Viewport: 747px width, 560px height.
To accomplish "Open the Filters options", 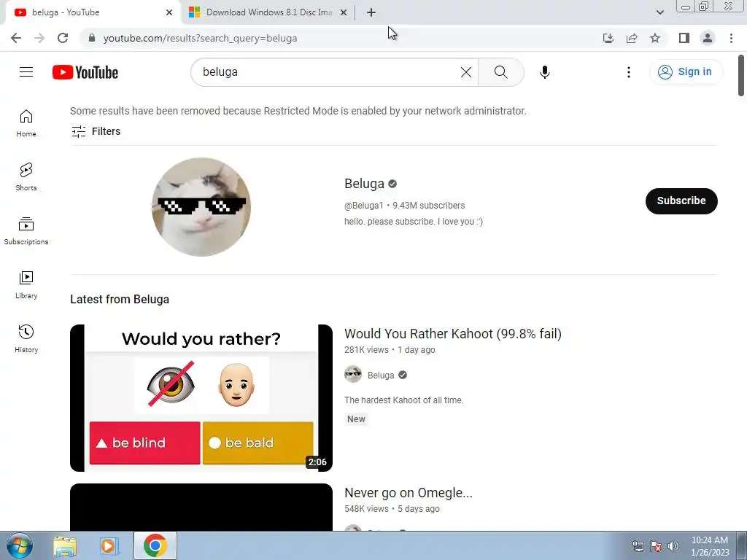I will (96, 131).
